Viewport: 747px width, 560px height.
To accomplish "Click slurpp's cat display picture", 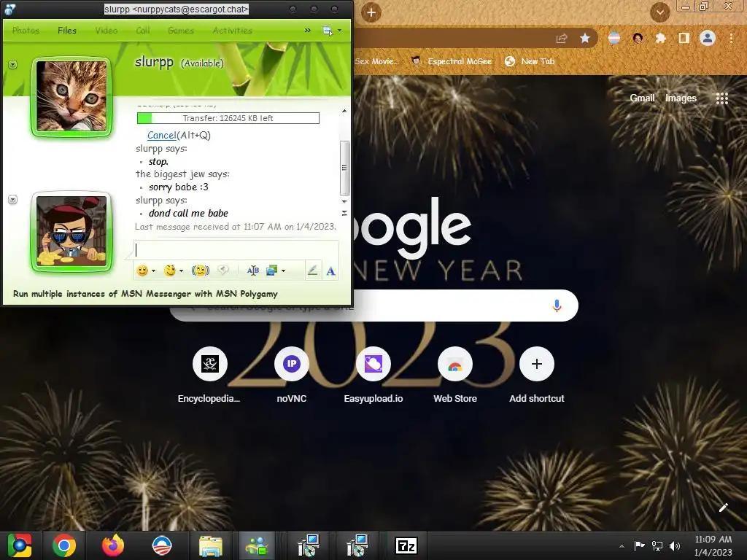I will click(72, 96).
